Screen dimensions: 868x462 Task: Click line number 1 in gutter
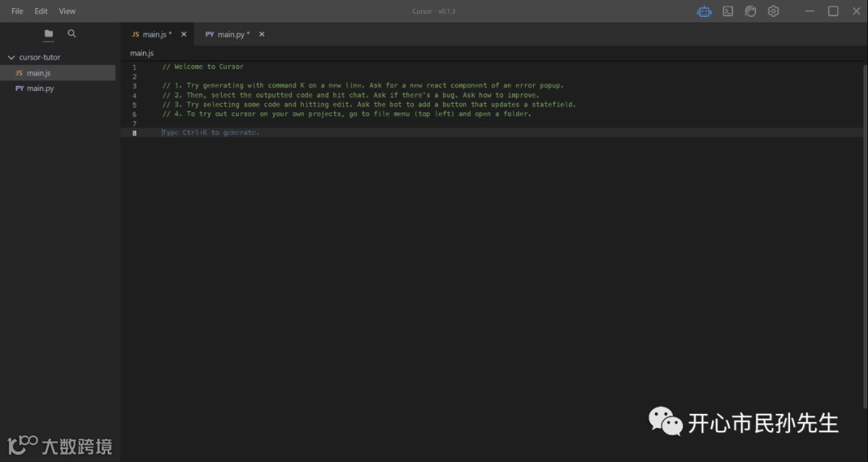click(x=134, y=67)
